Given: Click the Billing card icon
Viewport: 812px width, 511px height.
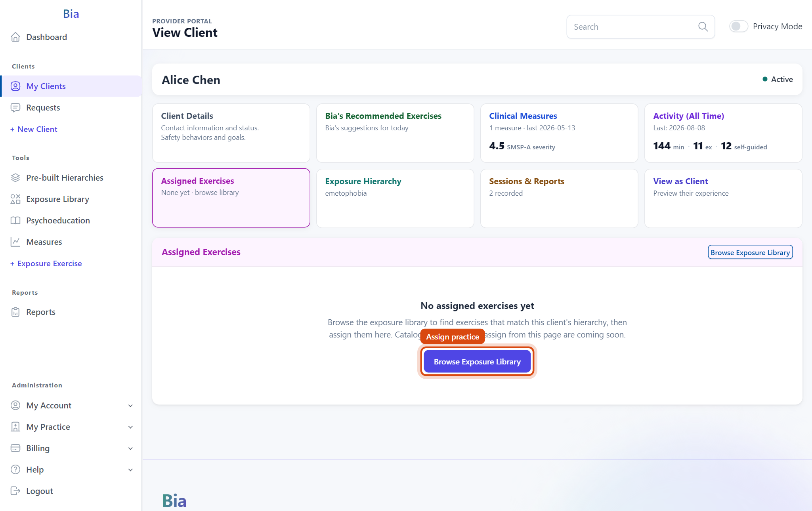Looking at the screenshot, I should [15, 448].
